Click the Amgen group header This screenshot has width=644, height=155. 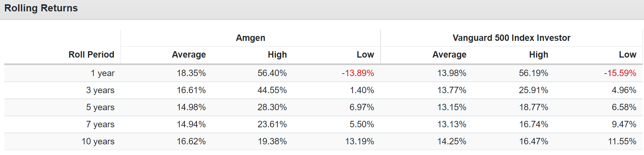pos(250,38)
